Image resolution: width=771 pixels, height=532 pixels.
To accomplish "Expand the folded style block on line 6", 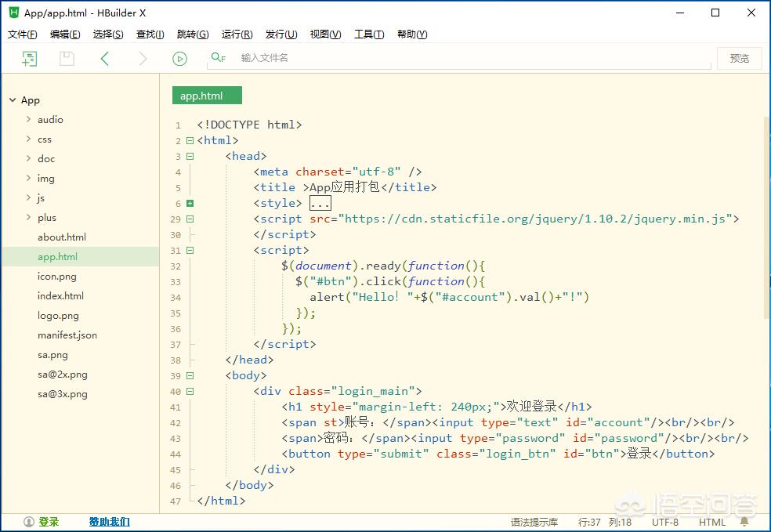I will 190,203.
